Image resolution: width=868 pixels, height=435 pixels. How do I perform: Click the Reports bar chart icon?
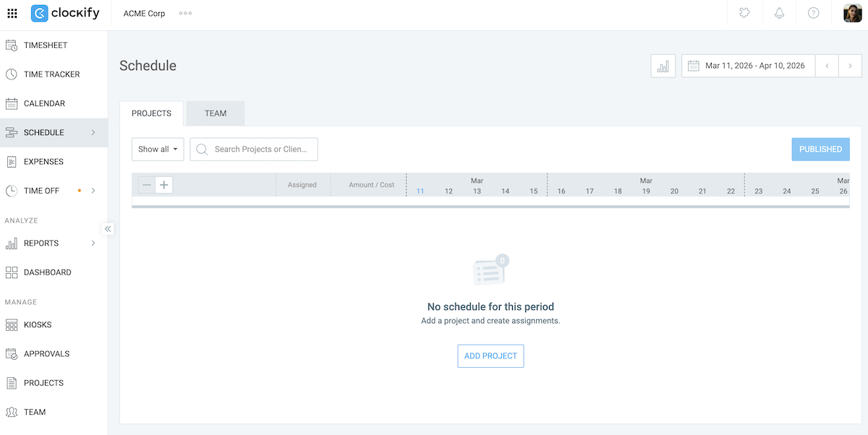click(12, 244)
